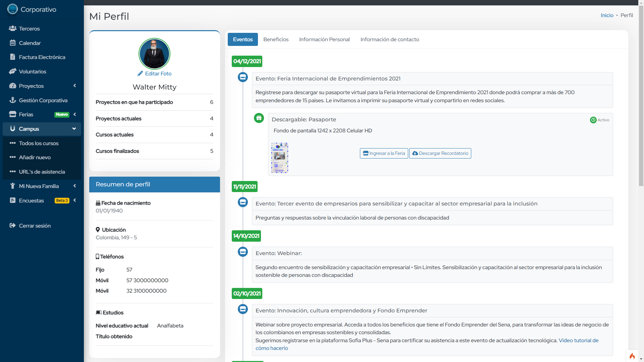Switch to the Beneficios tab
This screenshot has width=644, height=362.
pos(276,40)
